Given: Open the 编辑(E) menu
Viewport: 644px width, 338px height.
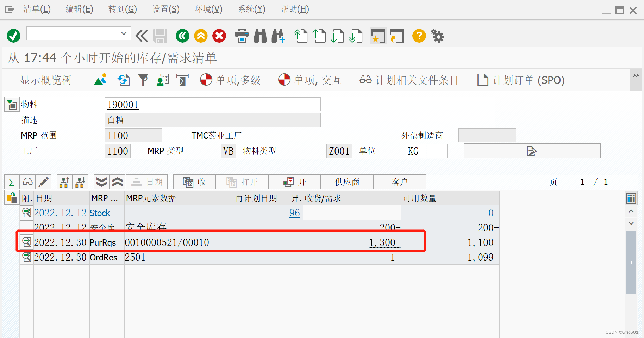Looking at the screenshot, I should 80,9.
